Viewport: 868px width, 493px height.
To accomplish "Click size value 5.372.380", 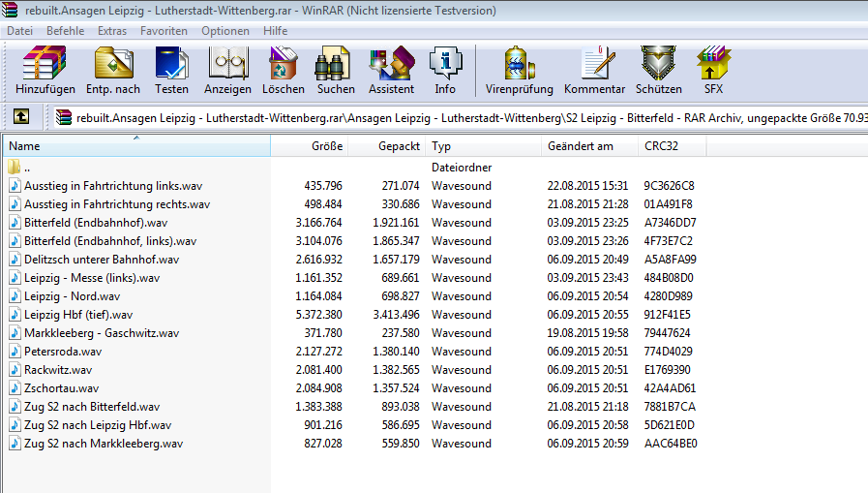I will tap(319, 315).
